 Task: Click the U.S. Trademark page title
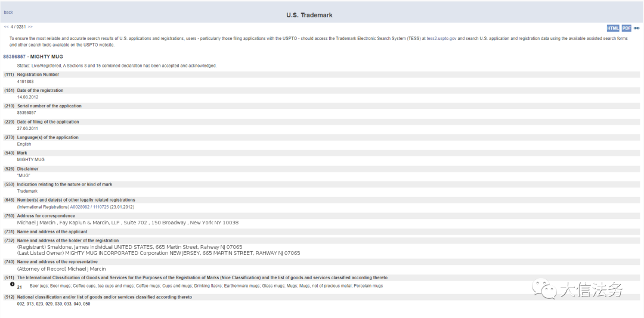coord(309,15)
